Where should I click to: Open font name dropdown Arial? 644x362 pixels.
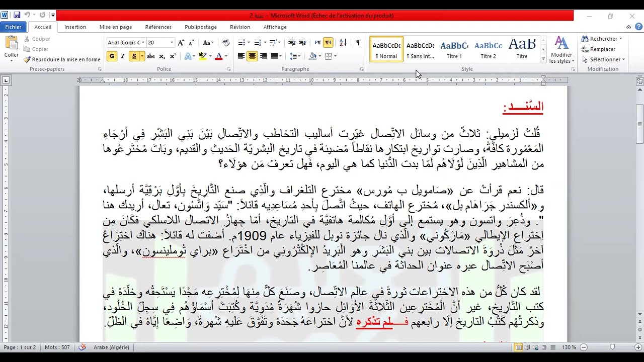[x=143, y=43]
